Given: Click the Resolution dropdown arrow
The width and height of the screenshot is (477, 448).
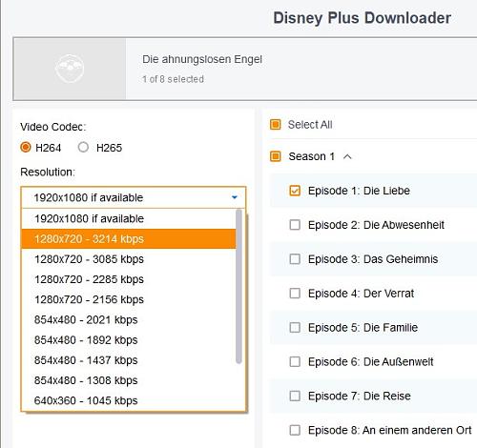Looking at the screenshot, I should [235, 197].
